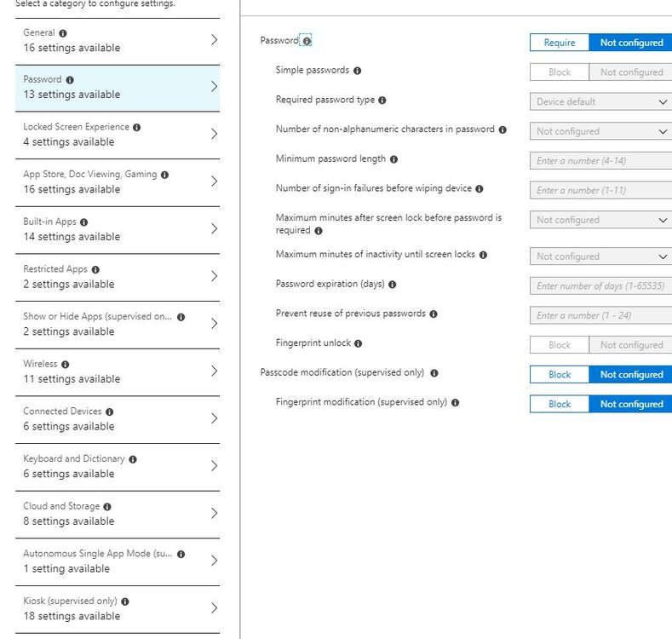672x639 pixels.
Task: Open the Built-in Apps category
Action: click(x=118, y=229)
